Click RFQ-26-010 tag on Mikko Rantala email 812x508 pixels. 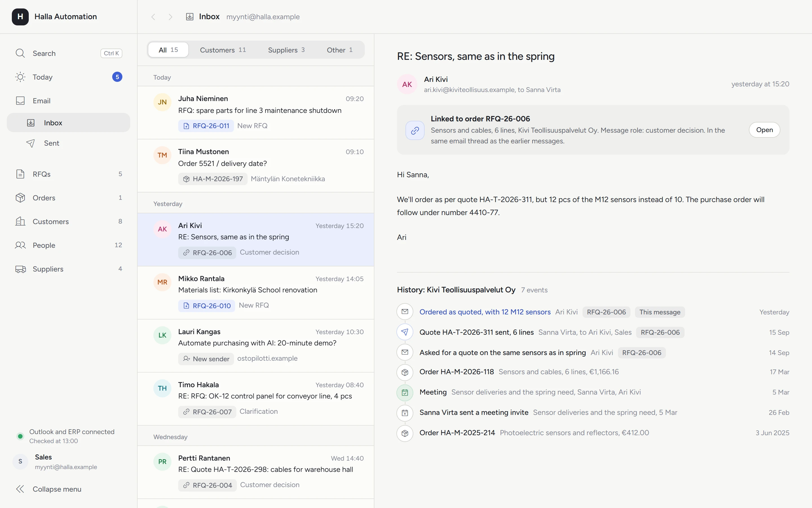pyautogui.click(x=207, y=306)
